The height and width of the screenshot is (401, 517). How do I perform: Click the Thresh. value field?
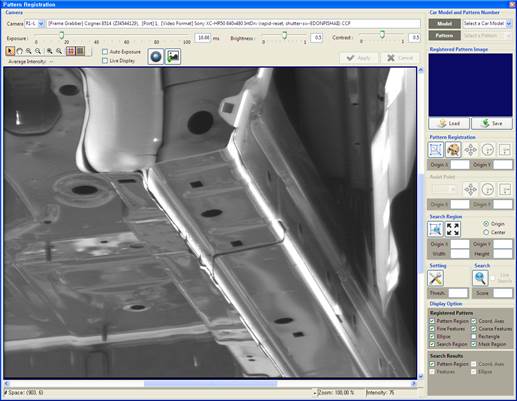coord(458,293)
